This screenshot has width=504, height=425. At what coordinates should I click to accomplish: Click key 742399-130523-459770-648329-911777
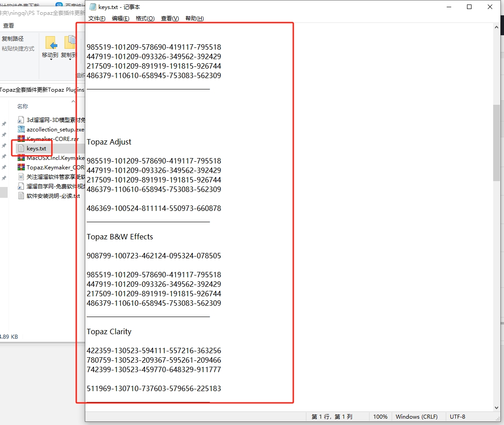tap(154, 369)
